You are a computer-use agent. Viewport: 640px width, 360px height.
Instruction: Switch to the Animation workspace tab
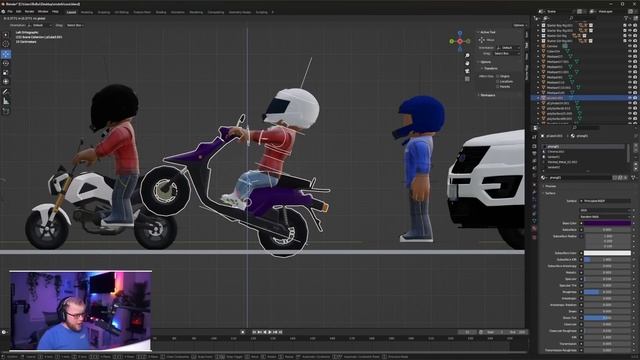(178, 12)
